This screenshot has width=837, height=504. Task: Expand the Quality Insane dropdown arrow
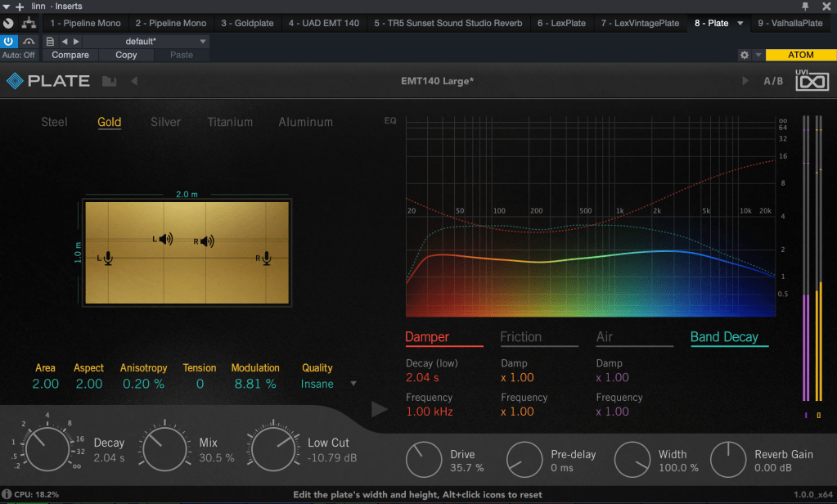[353, 384]
